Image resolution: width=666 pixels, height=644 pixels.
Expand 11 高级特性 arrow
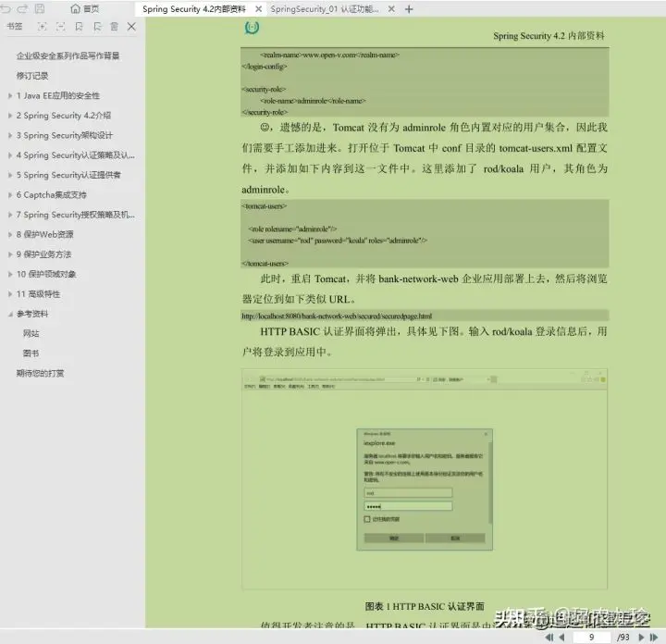(x=10, y=293)
